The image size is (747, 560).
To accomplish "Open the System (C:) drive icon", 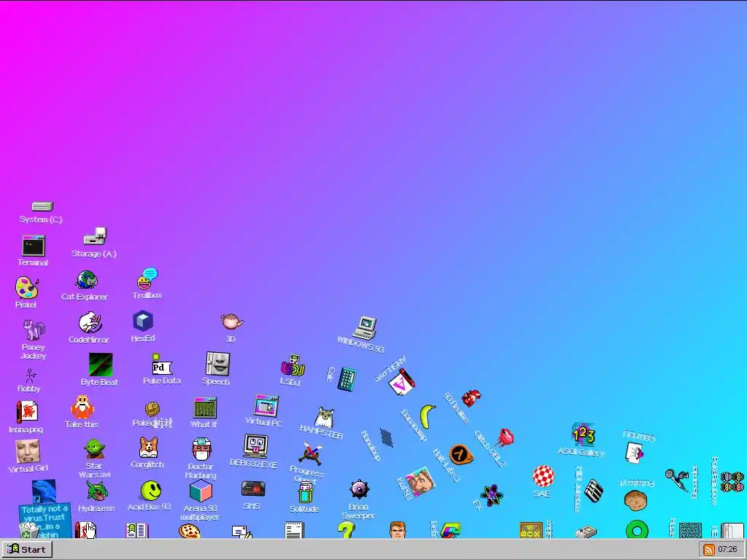I will (x=42, y=206).
